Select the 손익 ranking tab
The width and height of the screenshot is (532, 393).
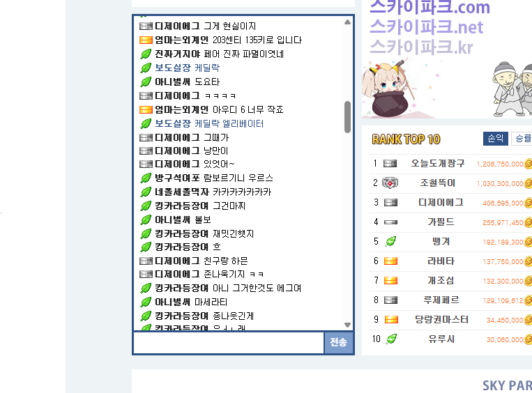(x=495, y=139)
